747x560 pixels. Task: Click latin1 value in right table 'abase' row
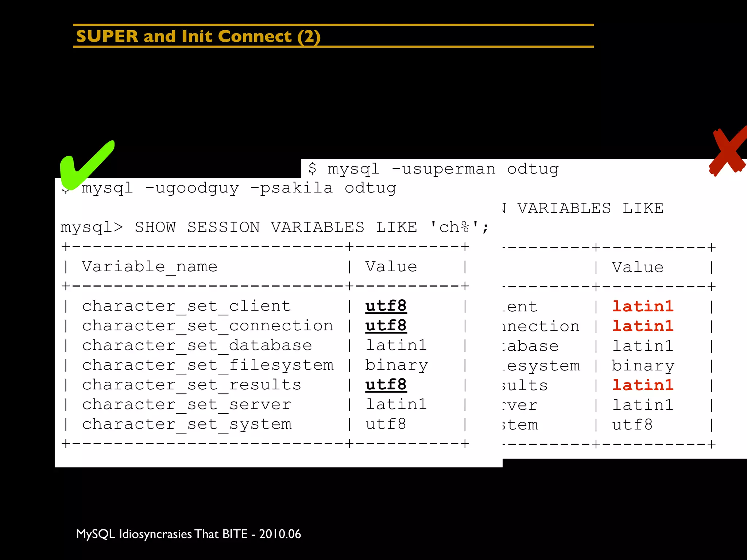(643, 346)
